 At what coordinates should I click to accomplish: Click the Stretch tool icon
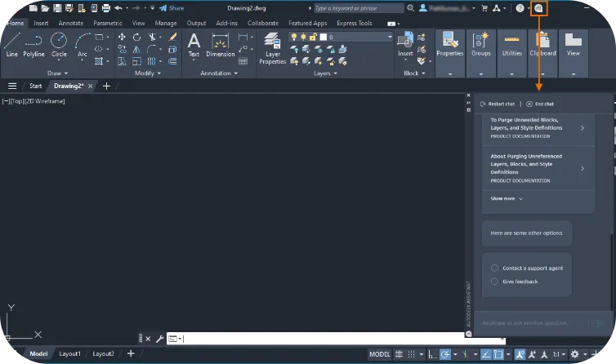(x=123, y=61)
